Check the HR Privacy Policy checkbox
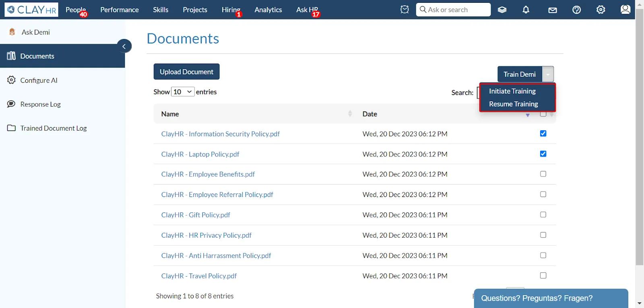The width and height of the screenshot is (644, 308). (543, 235)
